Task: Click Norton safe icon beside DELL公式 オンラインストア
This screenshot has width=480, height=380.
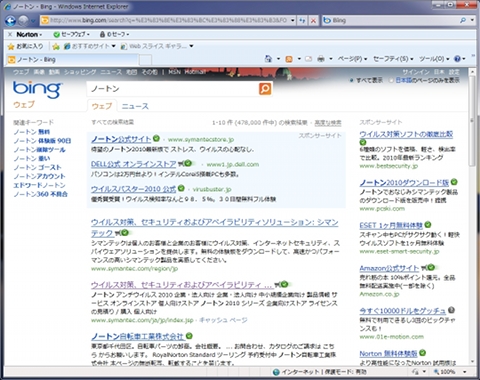Action: [188, 163]
